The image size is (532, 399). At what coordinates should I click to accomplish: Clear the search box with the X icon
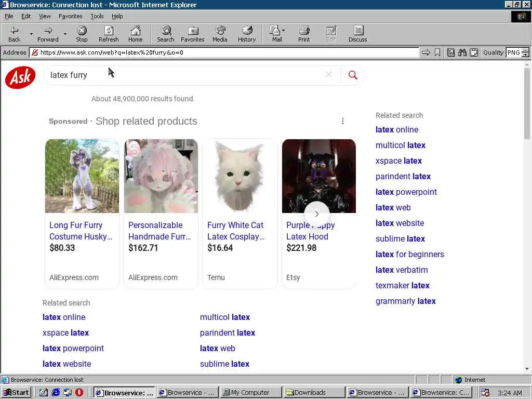click(x=329, y=75)
